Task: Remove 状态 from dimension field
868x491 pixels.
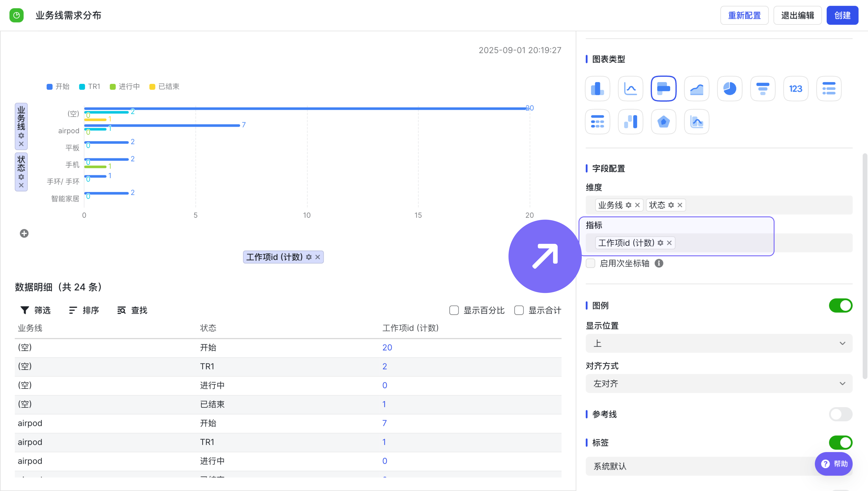Action: 680,205
